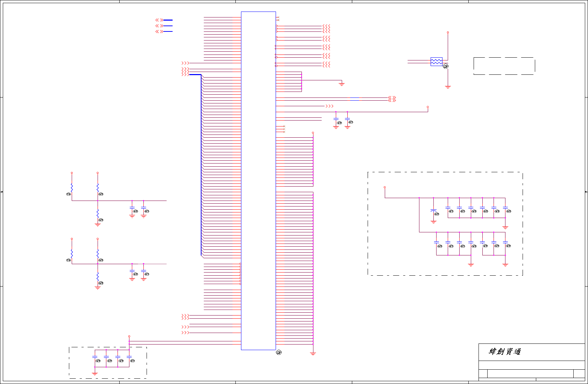Click the GP marker beside the blue filter
The image size is (588, 384).
[446, 66]
